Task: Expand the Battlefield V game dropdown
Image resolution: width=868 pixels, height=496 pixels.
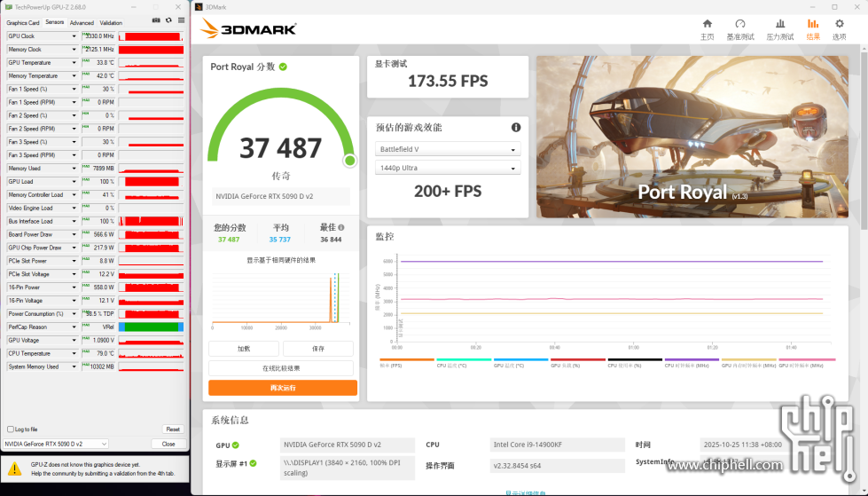Action: (448, 149)
